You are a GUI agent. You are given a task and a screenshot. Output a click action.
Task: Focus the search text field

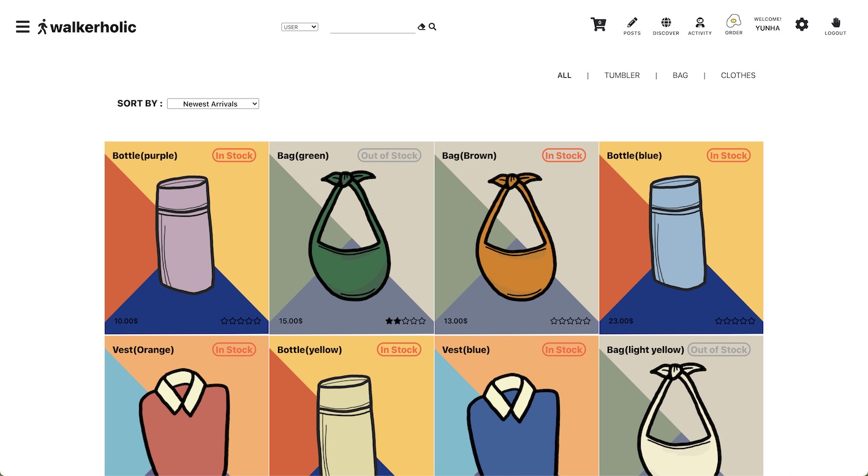coord(372,27)
